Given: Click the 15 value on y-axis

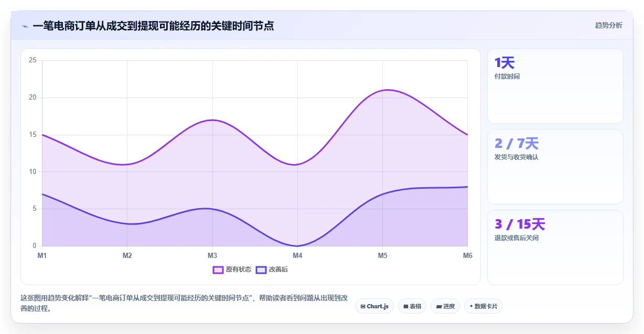Looking at the screenshot, I should 33,135.
